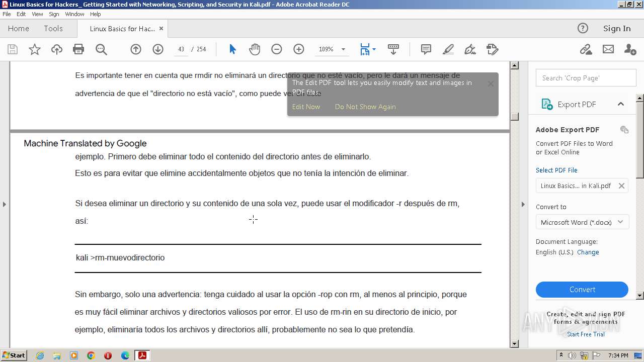Show hidden system tray icons
Image resolution: width=644 pixels, height=362 pixels.
coord(561,355)
